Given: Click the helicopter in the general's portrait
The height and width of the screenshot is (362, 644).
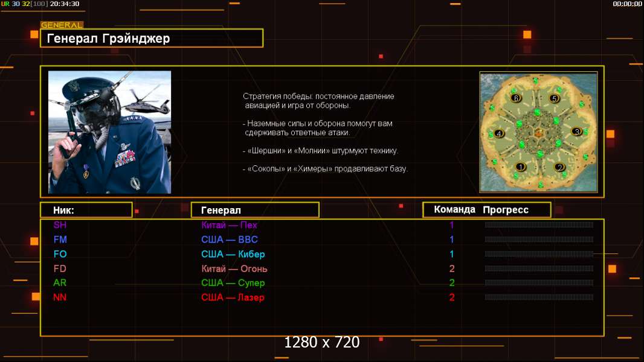Looking at the screenshot, I should [x=146, y=103].
